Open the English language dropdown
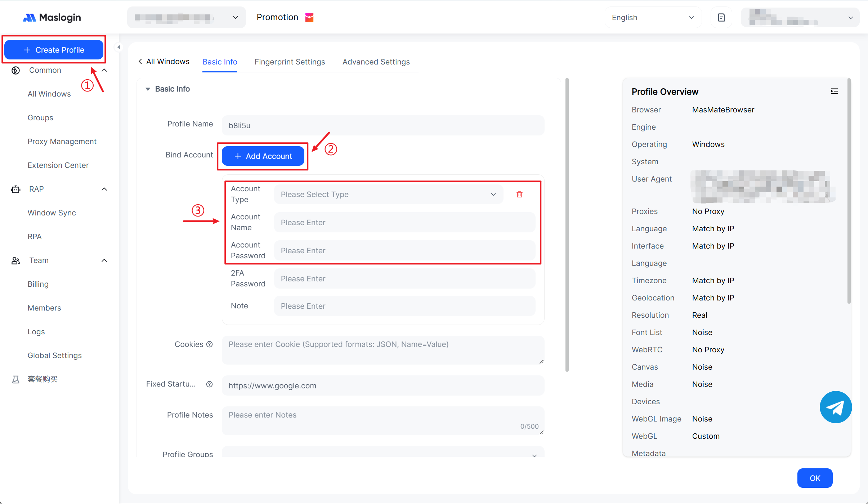 (653, 18)
